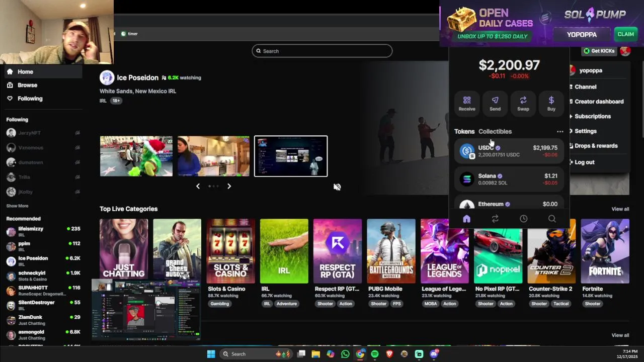This screenshot has width=644, height=362.
Task: Select the kitchen stream carousel thumbnail
Action: [213, 156]
